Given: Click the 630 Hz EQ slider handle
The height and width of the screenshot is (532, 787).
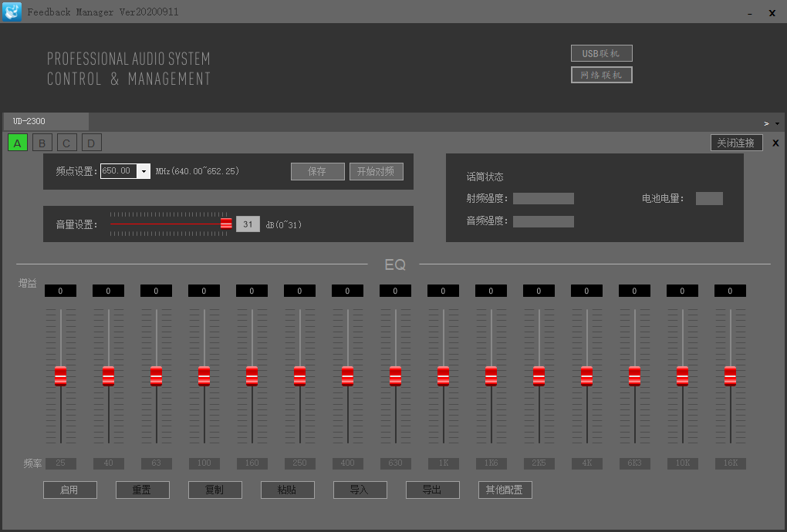Looking at the screenshot, I should click(396, 375).
